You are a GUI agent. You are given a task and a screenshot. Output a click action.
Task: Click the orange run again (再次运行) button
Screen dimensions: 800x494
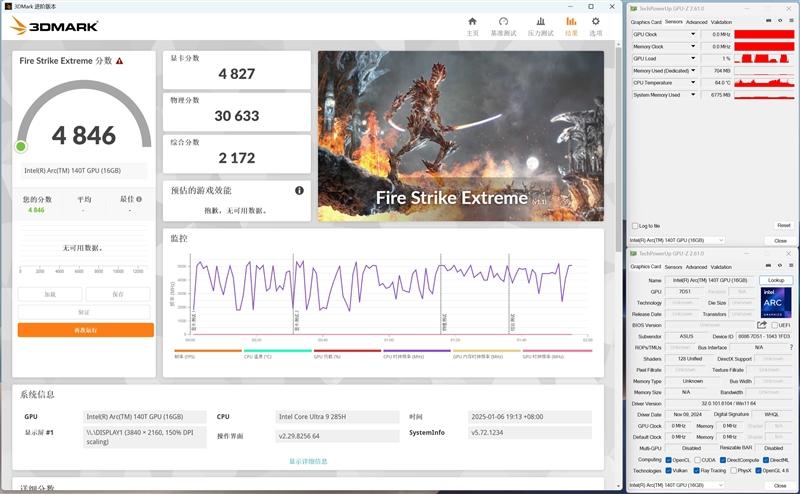pos(86,330)
